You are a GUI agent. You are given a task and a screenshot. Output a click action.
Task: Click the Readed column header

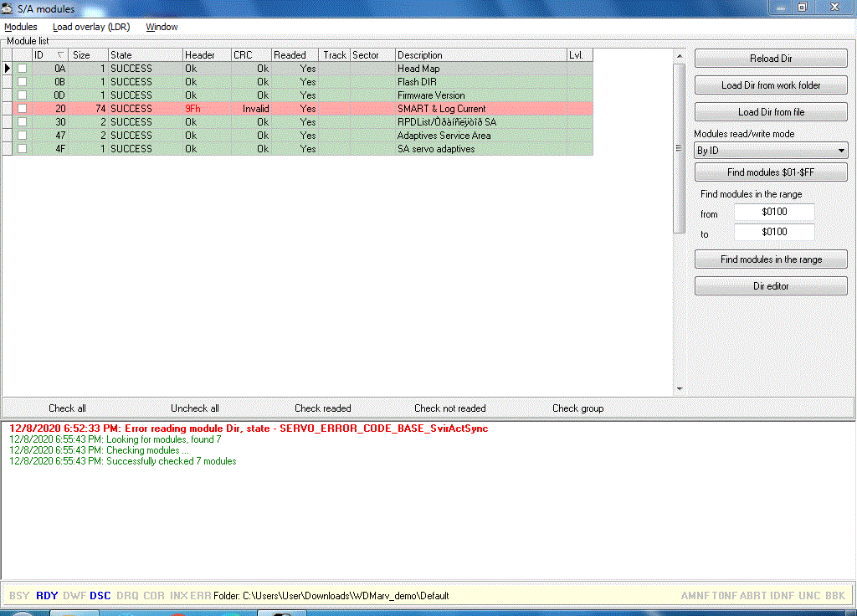(295, 55)
